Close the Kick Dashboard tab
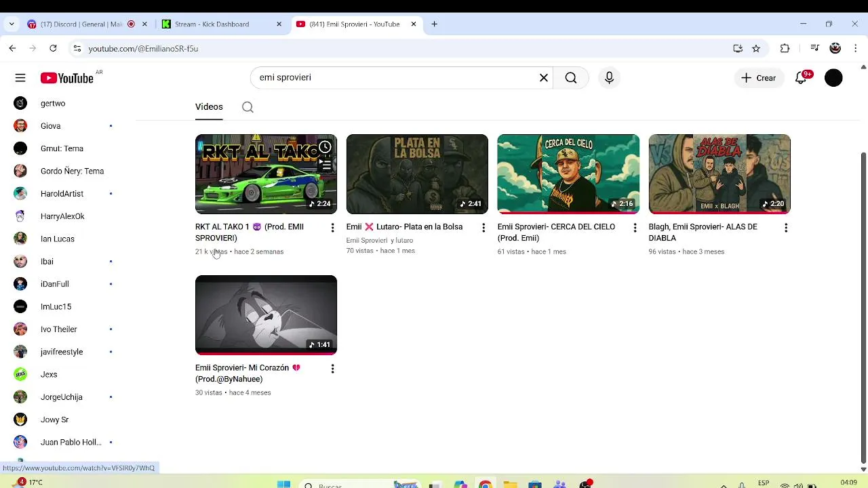The width and height of the screenshot is (868, 488). 279,24
